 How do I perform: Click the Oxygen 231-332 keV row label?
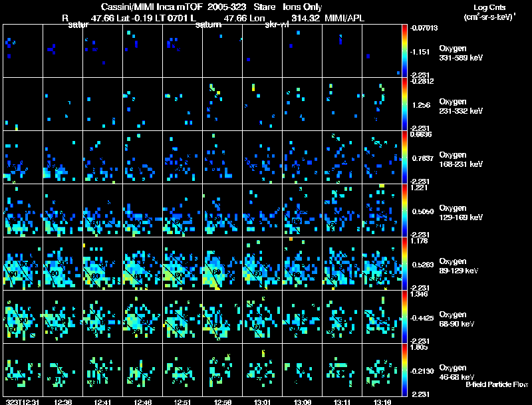pyautogui.click(x=461, y=106)
